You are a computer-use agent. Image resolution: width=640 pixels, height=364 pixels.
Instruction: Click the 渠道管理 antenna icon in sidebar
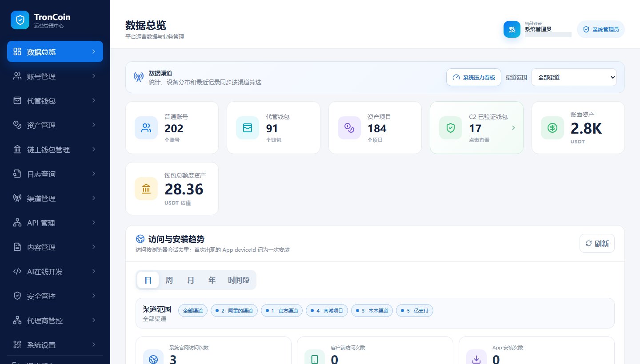(x=17, y=198)
